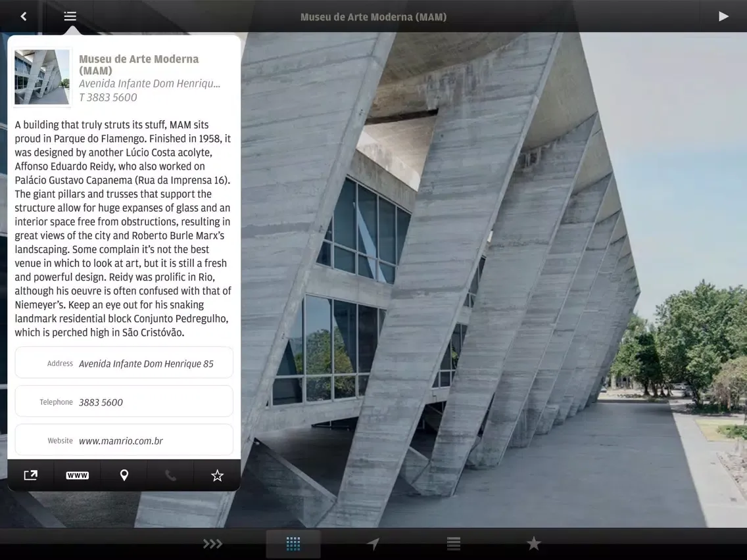Tap the Telephone field 3883 5600

[124, 402]
